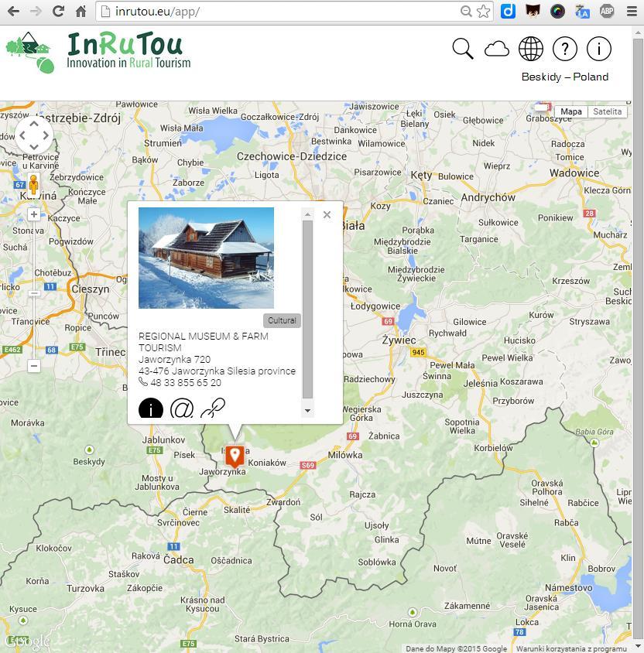
Task: Close the museum info popup
Action: pyautogui.click(x=327, y=214)
